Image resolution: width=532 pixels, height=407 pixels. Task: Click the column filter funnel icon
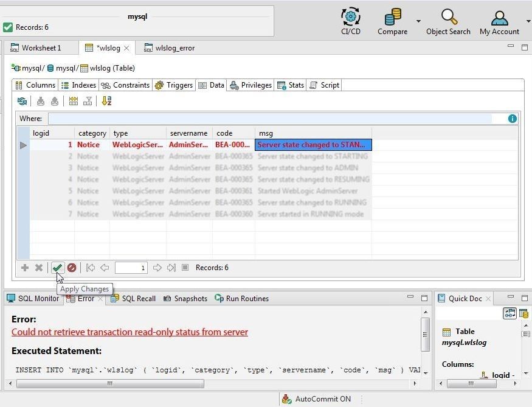(x=88, y=101)
